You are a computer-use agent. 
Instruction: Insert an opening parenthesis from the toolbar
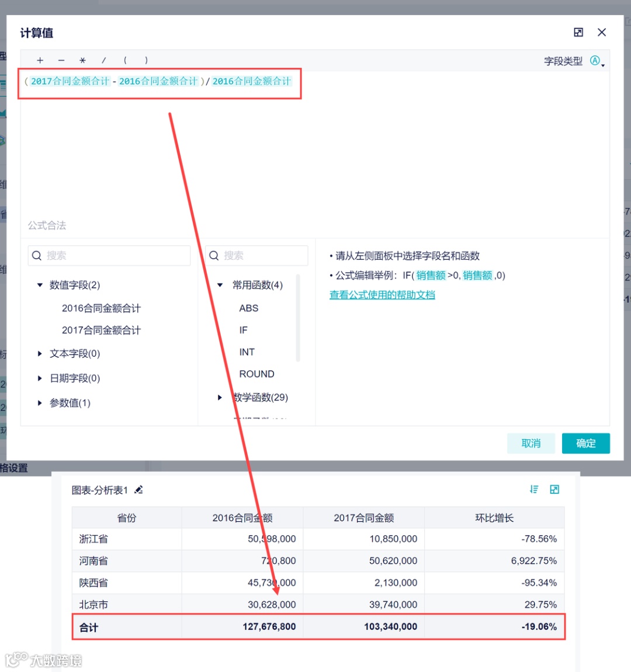[x=125, y=60]
